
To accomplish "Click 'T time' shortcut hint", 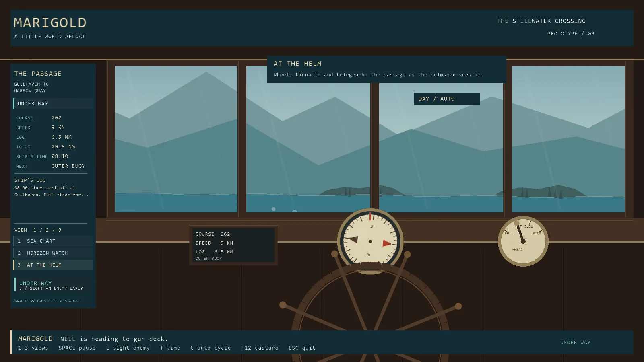I will [170, 348].
